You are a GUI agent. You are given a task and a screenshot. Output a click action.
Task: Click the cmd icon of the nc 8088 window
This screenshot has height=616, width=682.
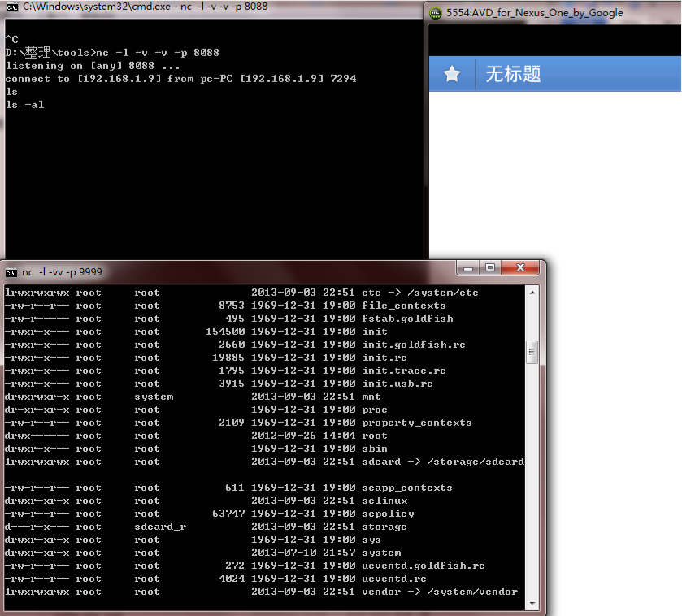click(x=11, y=7)
